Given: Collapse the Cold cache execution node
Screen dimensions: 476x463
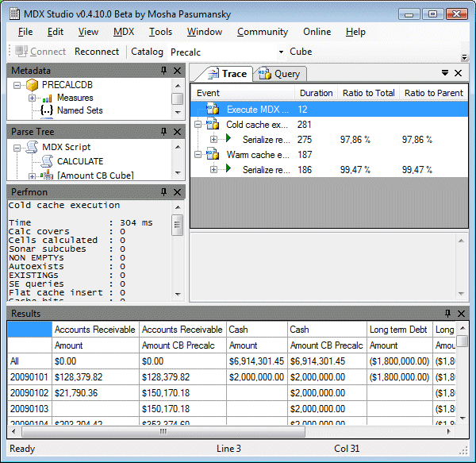Looking at the screenshot, I should (x=198, y=125).
